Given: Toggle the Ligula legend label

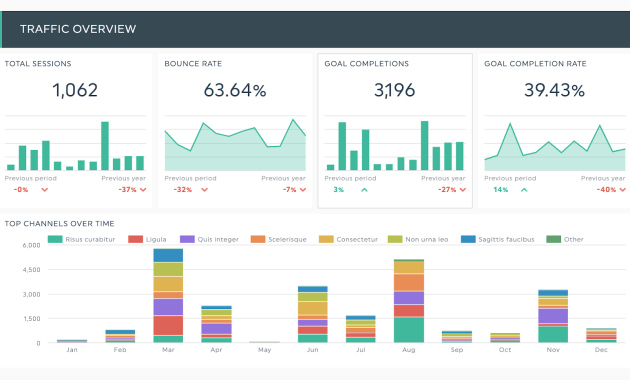Looking at the screenshot, I should tap(156, 239).
